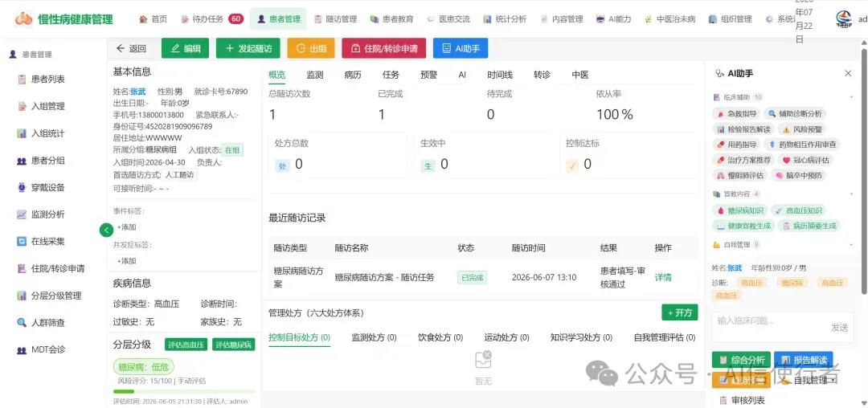Click the 慢性病健康管理 logo icon

23,19
